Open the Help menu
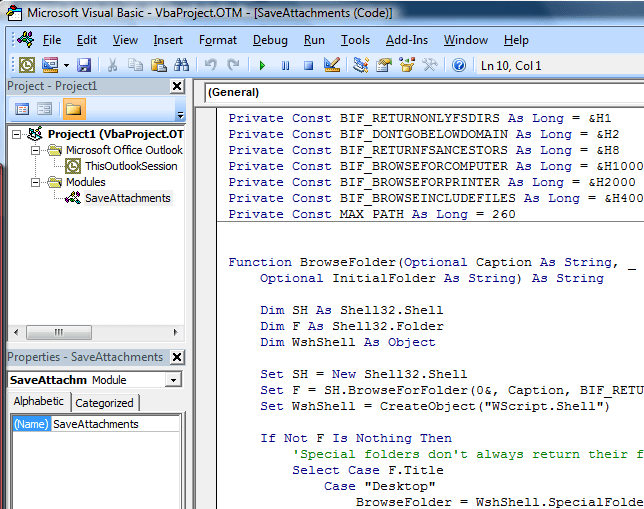The height and width of the screenshot is (509, 644). coord(516,40)
